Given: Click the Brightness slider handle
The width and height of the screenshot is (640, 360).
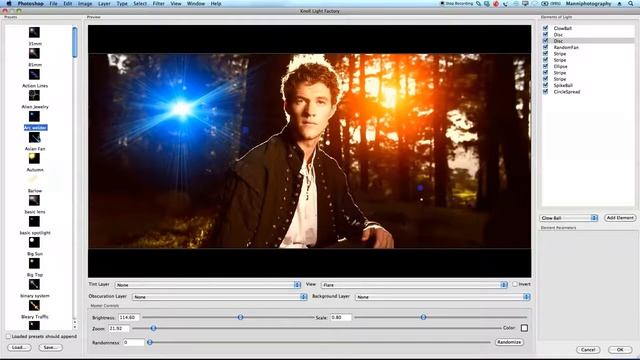Looking at the screenshot, I should click(240, 317).
